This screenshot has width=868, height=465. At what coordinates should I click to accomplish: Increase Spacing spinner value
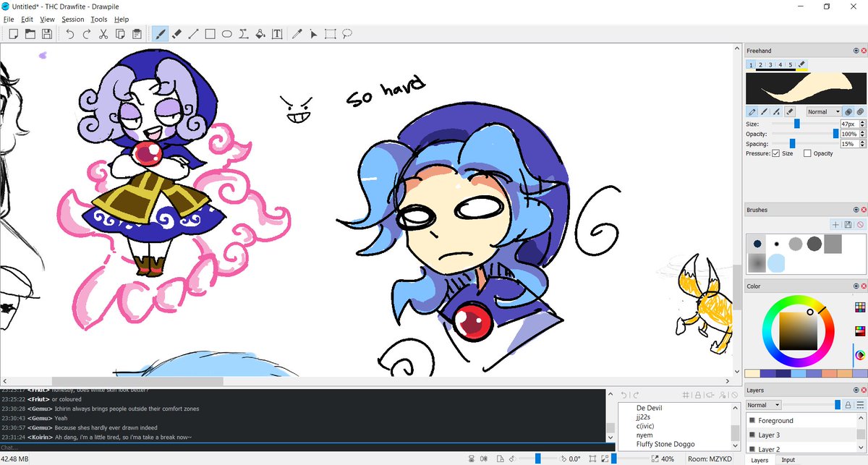(864, 142)
